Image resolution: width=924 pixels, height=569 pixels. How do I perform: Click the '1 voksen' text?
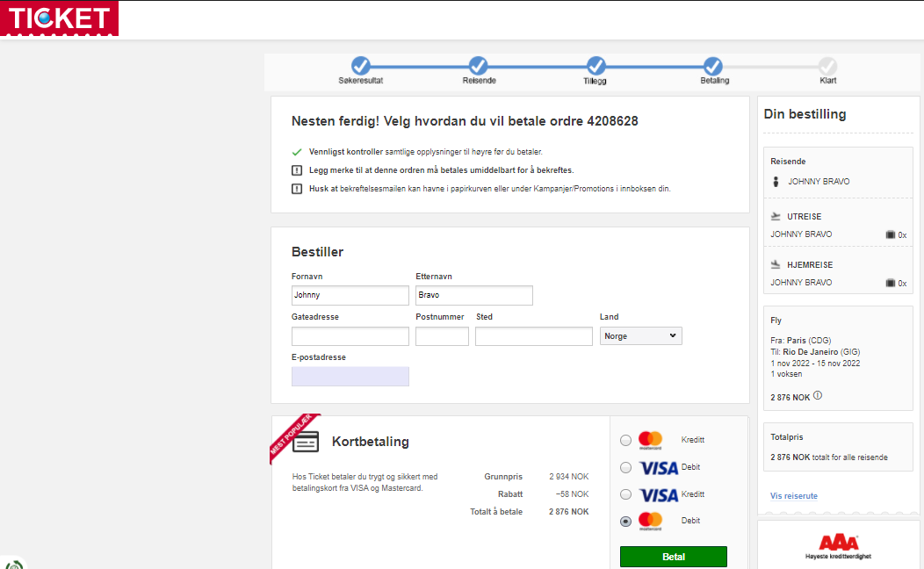pos(786,374)
